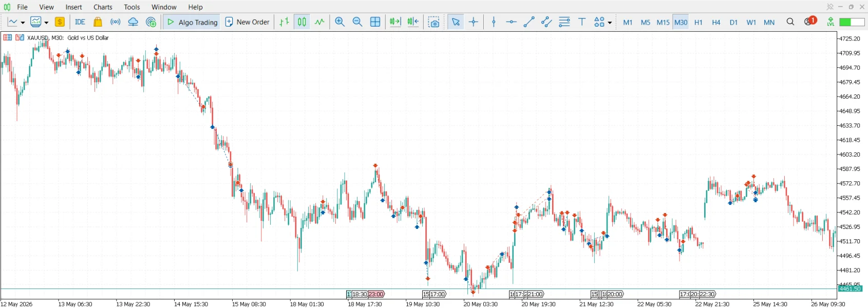
Task: Select the text label tool
Action: click(582, 22)
